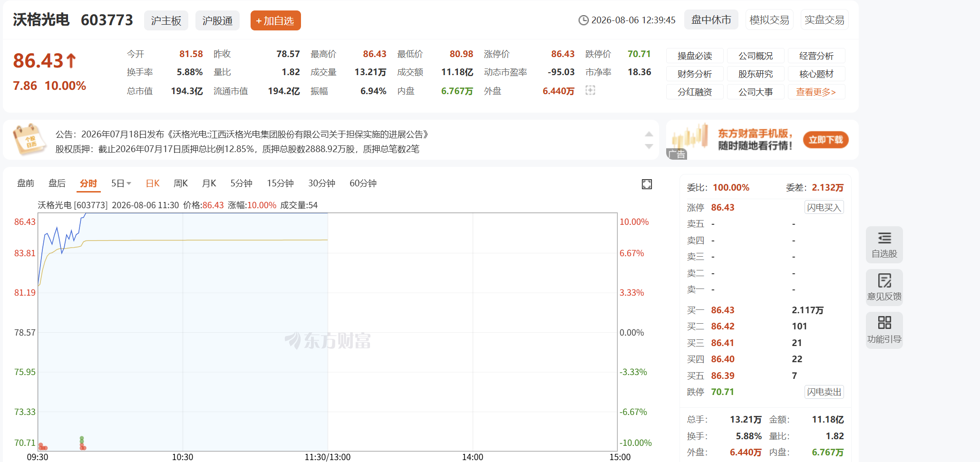
Task: Click the 动态市盈率 value -95.03
Action: [x=561, y=72]
